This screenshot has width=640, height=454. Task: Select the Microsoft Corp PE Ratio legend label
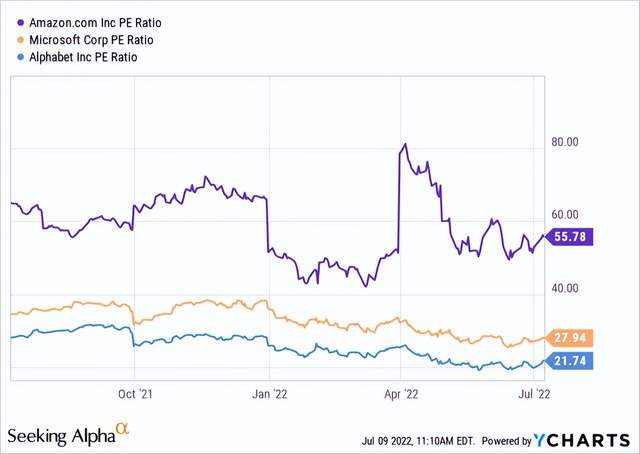(91, 40)
